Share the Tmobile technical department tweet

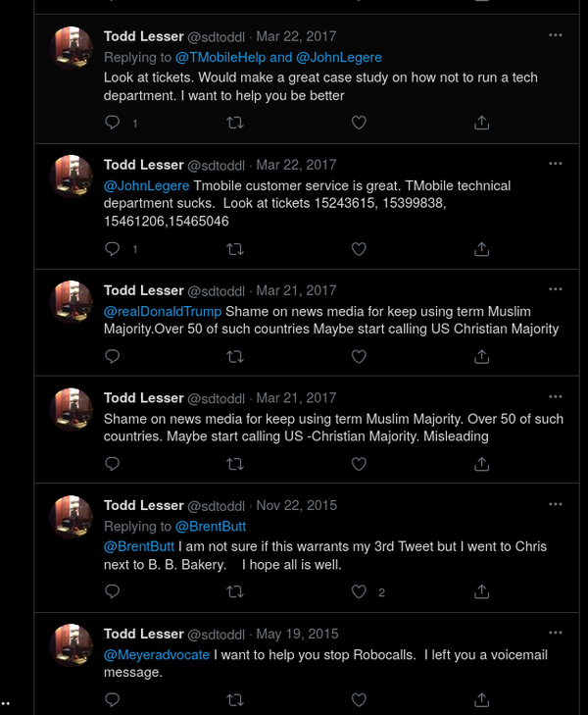click(481, 249)
